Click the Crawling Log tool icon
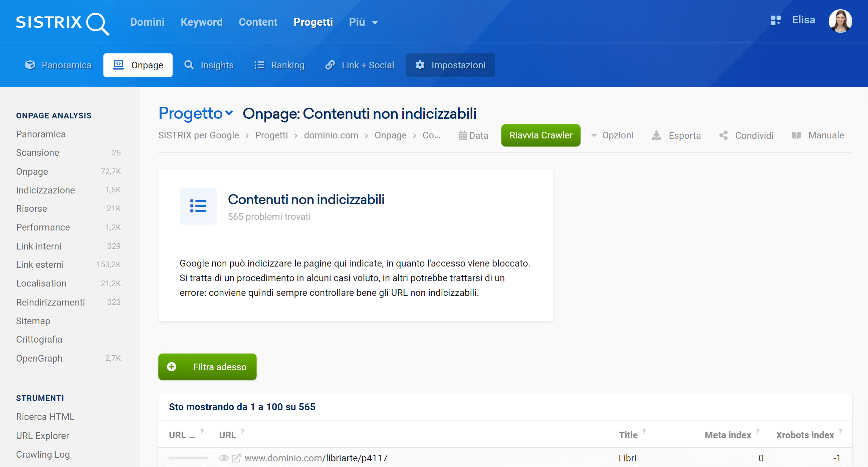The height and width of the screenshot is (467, 868). click(43, 454)
